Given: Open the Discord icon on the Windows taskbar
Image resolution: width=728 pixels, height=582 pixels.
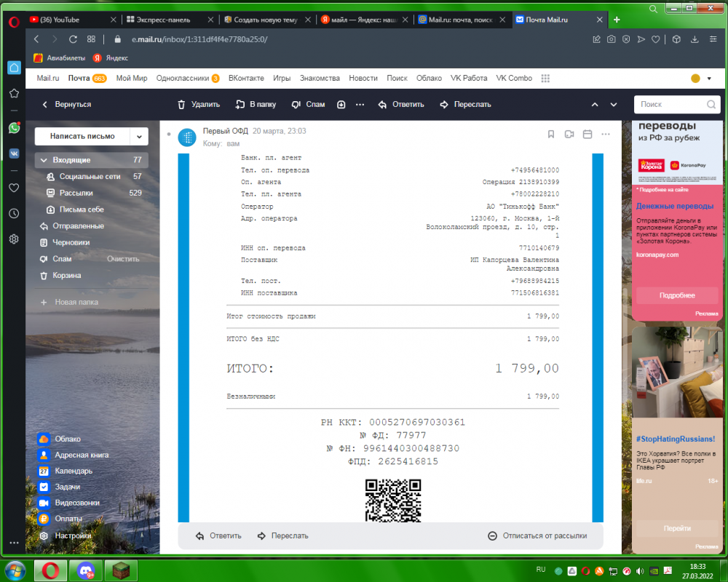Looking at the screenshot, I should 86,570.
